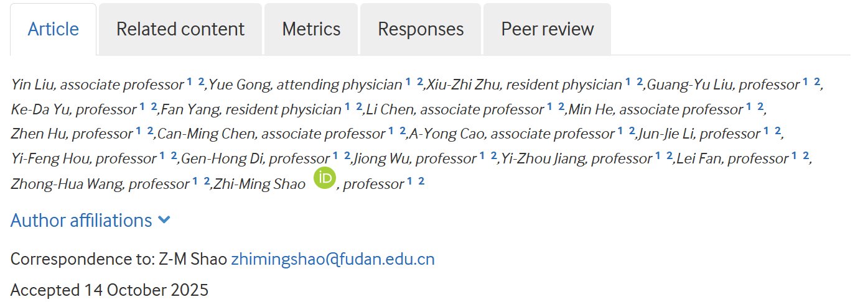Click affiliation 1 after Min He
Viewport: 868px width, 302px height.
coord(749,106)
